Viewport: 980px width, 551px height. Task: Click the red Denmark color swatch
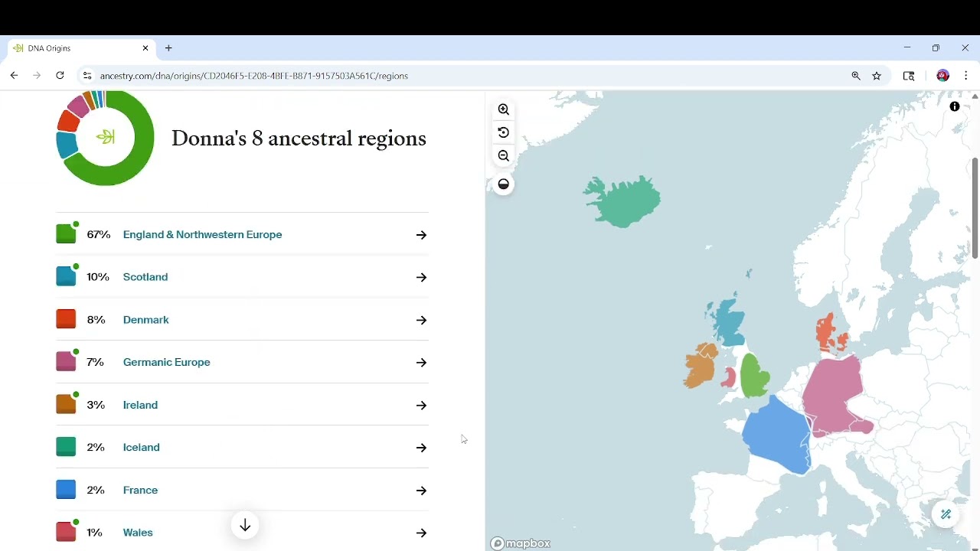coord(66,319)
